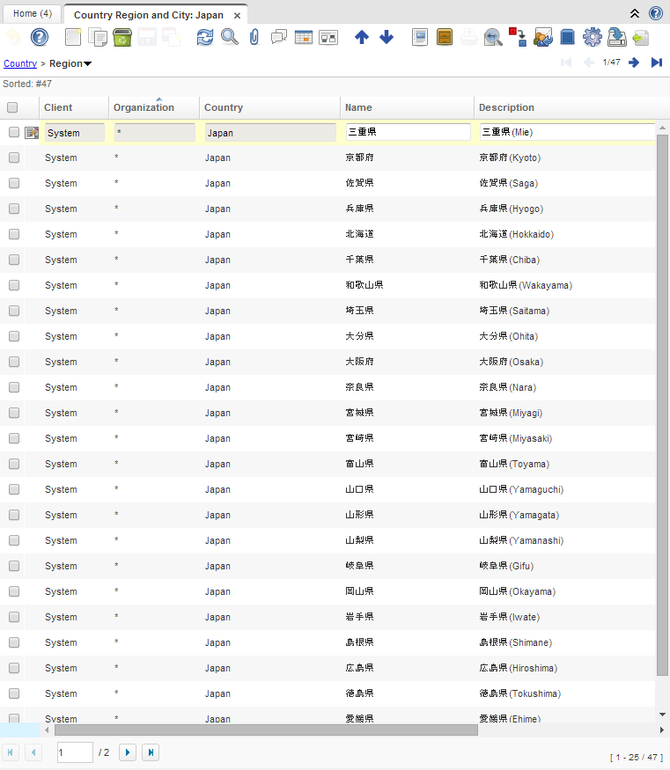Tick the 奈良県 (Nara) row checkbox
The height and width of the screenshot is (770, 670).
coord(14,387)
